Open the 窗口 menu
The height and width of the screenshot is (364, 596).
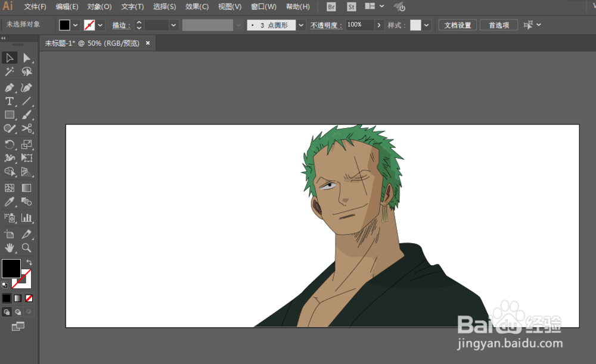click(x=263, y=7)
